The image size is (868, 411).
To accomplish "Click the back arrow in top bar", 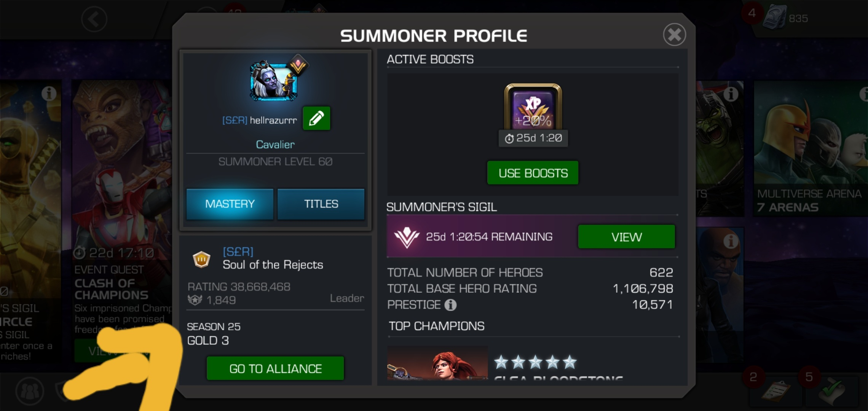I will coord(94,19).
